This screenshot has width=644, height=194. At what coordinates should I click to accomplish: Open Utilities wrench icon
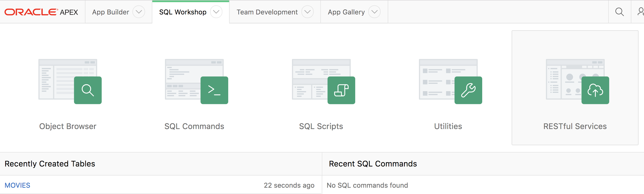tap(468, 90)
